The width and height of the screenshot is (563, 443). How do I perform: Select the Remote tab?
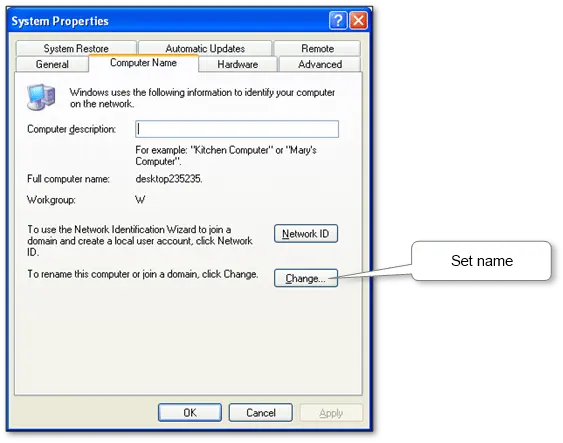(317, 48)
